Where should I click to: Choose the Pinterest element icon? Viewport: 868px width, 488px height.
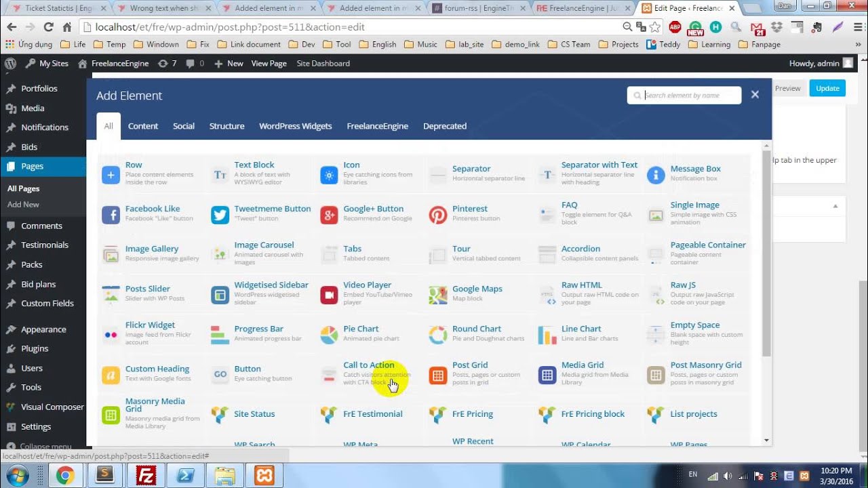(x=438, y=215)
